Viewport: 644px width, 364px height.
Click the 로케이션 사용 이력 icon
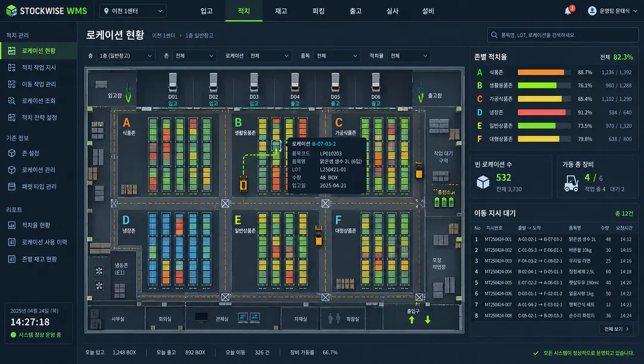tap(12, 242)
